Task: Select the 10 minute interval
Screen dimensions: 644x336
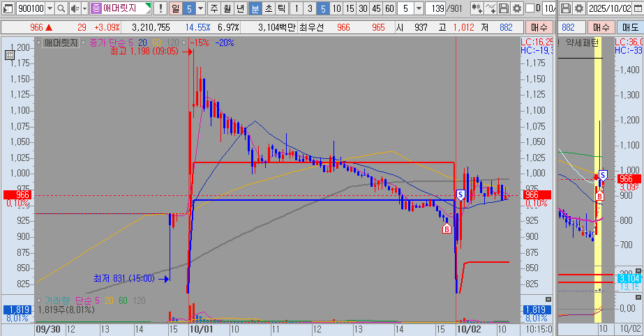Action: [x=336, y=8]
